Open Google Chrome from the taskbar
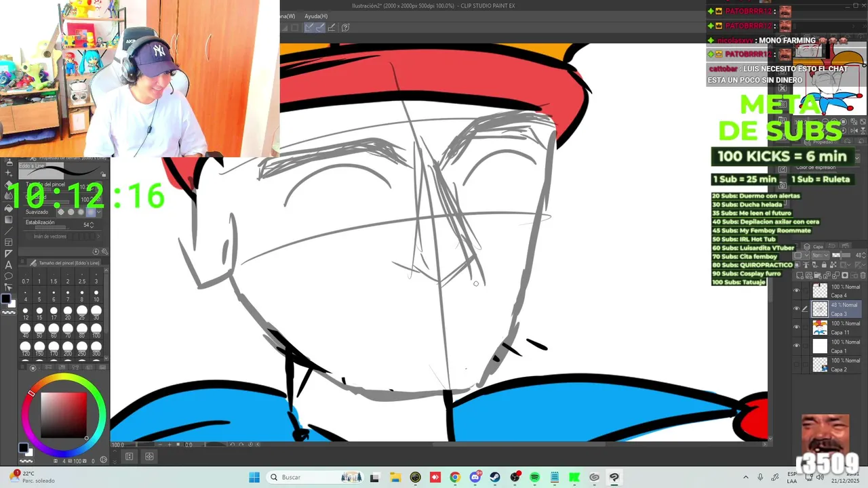 (455, 477)
